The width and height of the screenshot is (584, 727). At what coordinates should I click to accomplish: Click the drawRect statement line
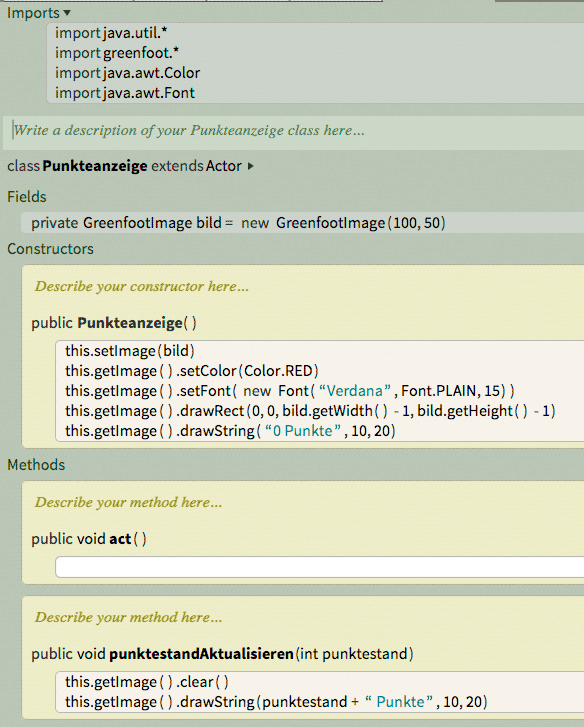310,411
